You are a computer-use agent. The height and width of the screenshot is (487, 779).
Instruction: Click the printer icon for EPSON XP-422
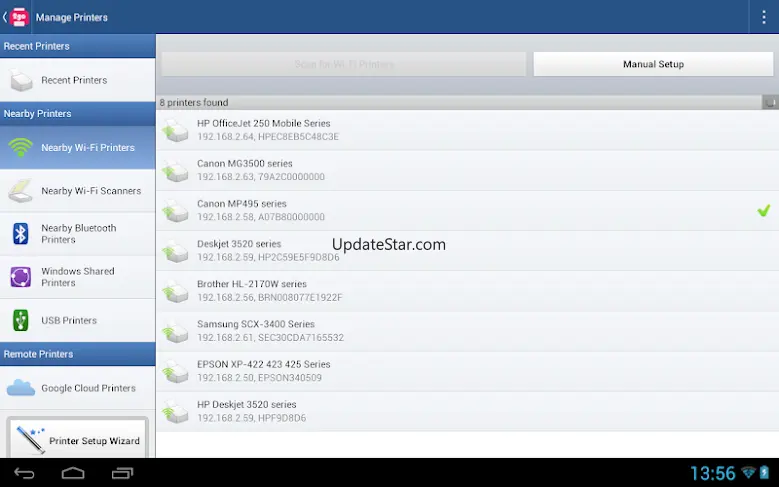coord(175,372)
